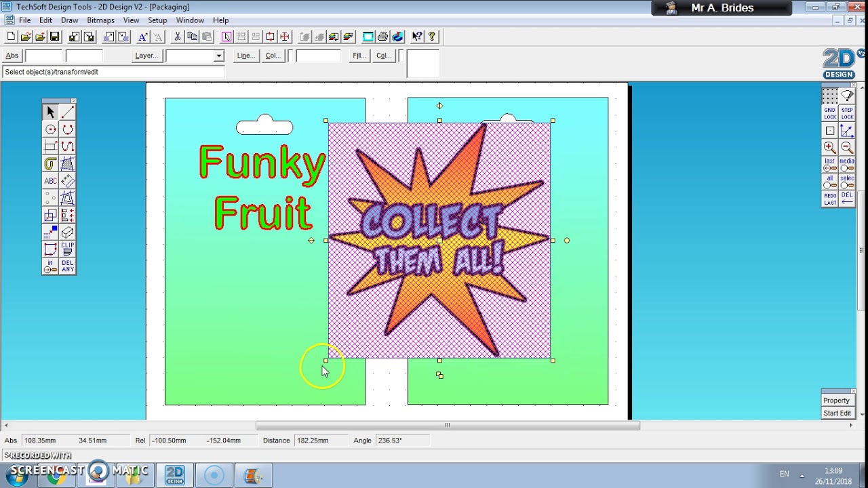
Task: Toggle the dotted grid display
Action: (829, 96)
